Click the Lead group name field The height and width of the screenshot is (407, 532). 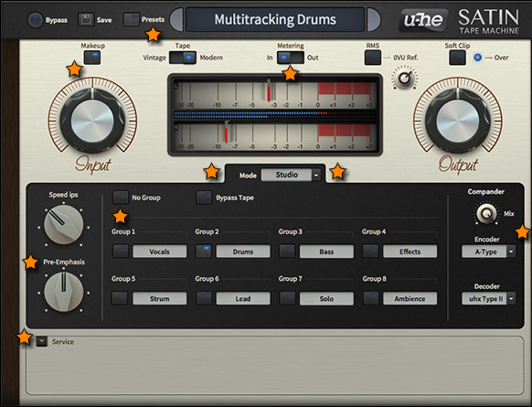coord(243,298)
